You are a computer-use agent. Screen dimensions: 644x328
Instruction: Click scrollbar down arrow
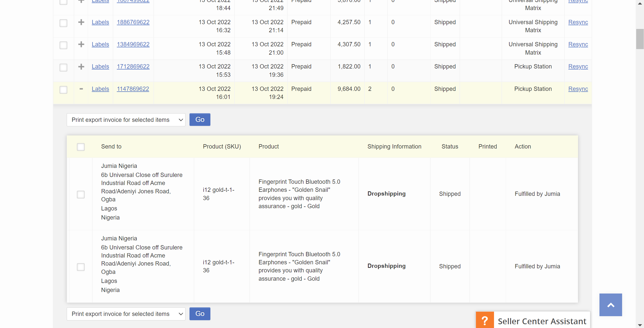click(x=640, y=325)
